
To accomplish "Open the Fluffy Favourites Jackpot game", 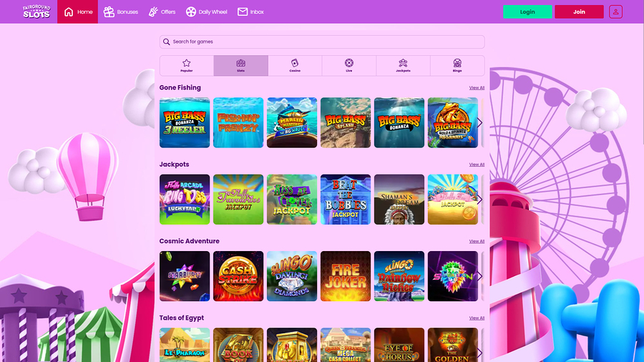I will (x=238, y=200).
